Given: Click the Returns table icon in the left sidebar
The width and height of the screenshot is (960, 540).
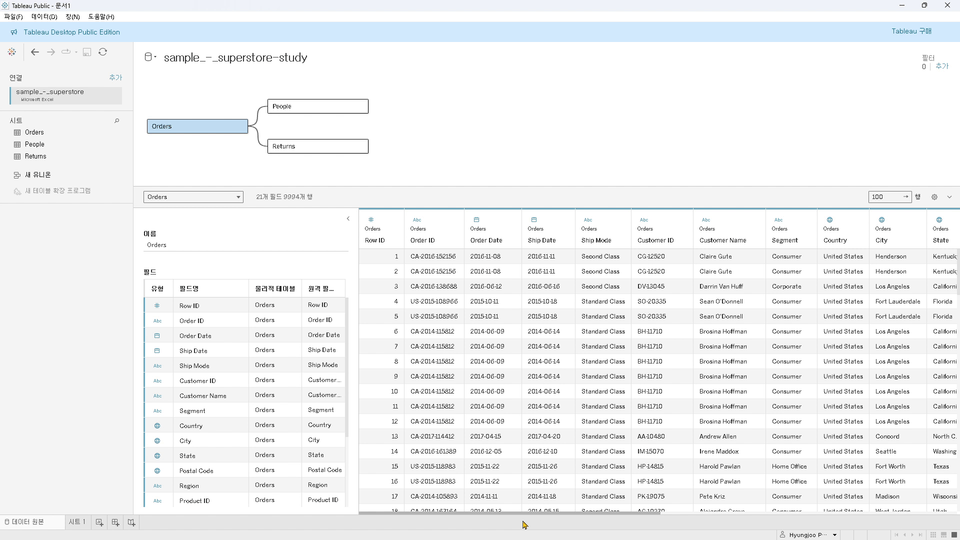Looking at the screenshot, I should [x=17, y=156].
